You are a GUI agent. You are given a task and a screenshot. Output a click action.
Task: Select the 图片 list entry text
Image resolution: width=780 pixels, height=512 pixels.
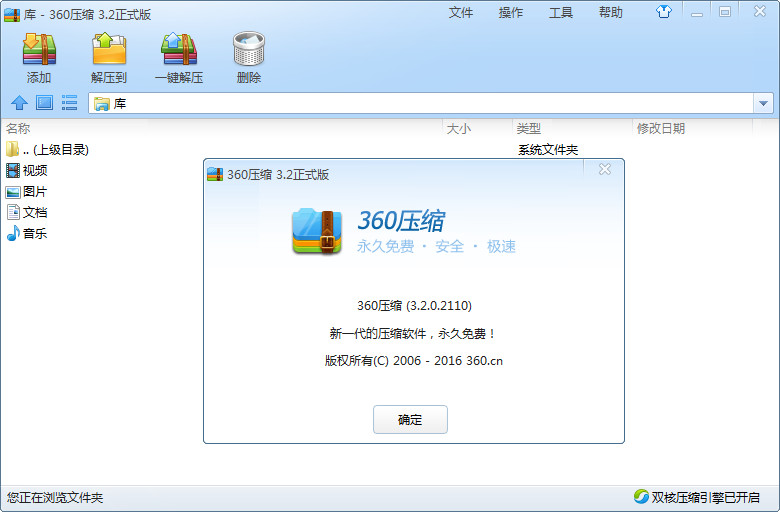pos(35,192)
